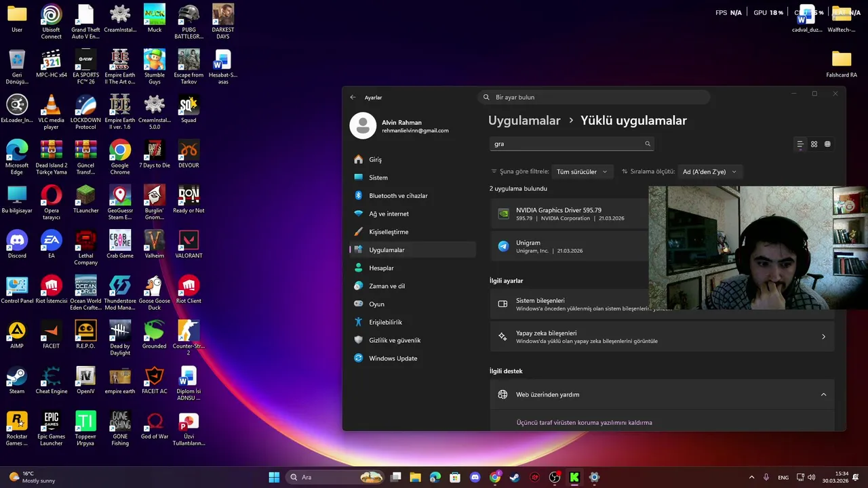This screenshot has height=488, width=868.
Task: Open the Discord desktop shortcut
Action: (x=17, y=245)
